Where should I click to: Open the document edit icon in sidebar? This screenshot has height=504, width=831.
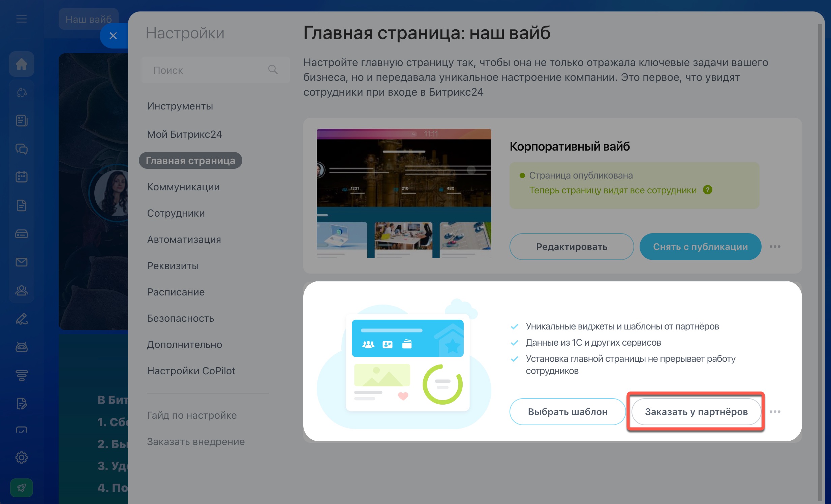(x=21, y=404)
